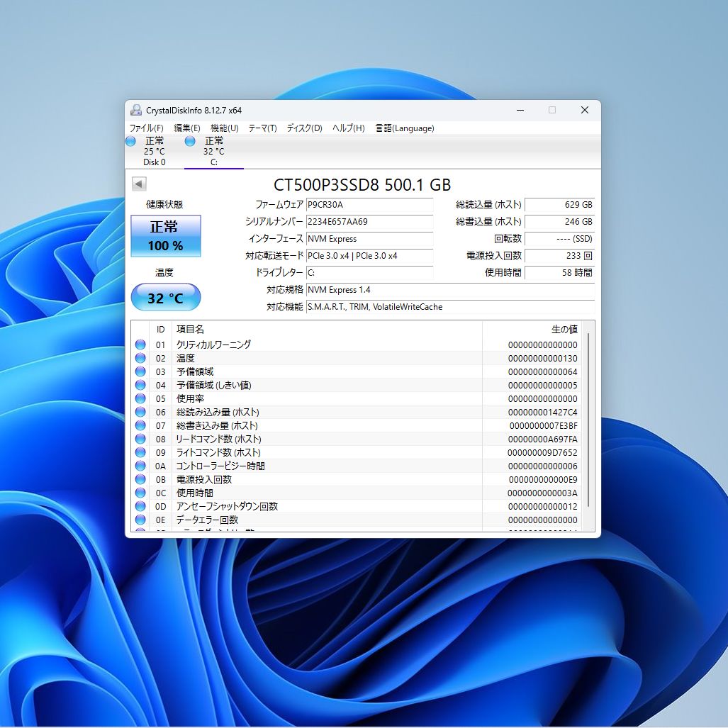728x728 pixels.
Task: Click the status orb for ID 03 予備領域
Action: tap(140, 371)
